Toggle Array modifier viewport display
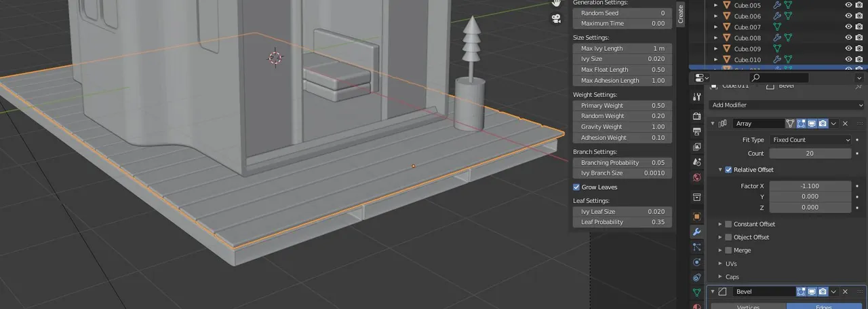Image resolution: width=868 pixels, height=309 pixels. tap(812, 124)
